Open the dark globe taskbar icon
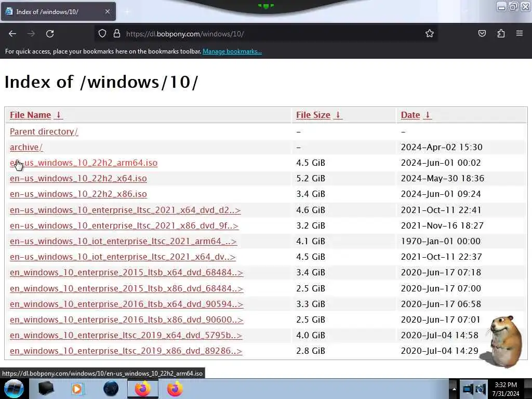 pyautogui.click(x=111, y=389)
